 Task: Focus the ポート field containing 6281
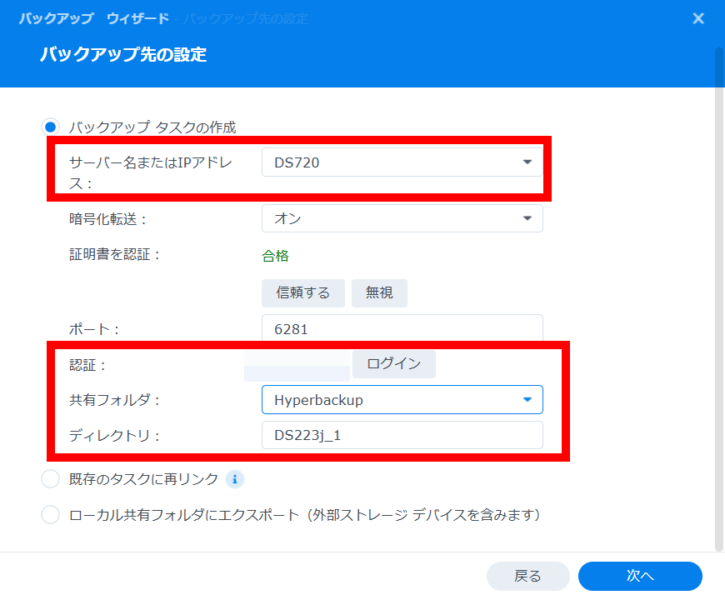[401, 328]
